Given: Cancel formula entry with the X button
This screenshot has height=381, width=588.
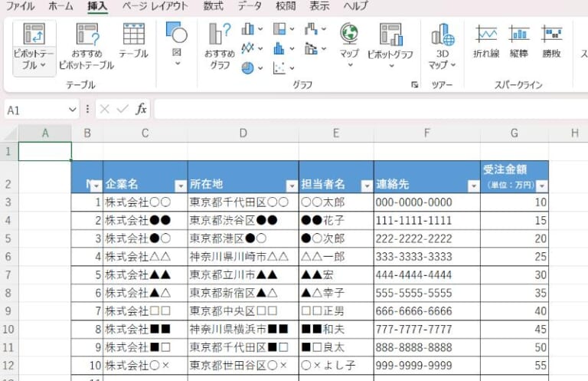Looking at the screenshot, I should pyautogui.click(x=105, y=109).
